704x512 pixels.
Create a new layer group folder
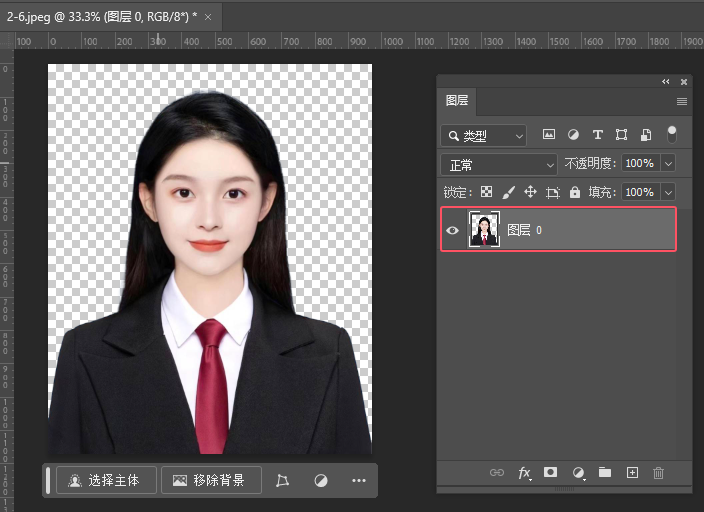tap(605, 472)
